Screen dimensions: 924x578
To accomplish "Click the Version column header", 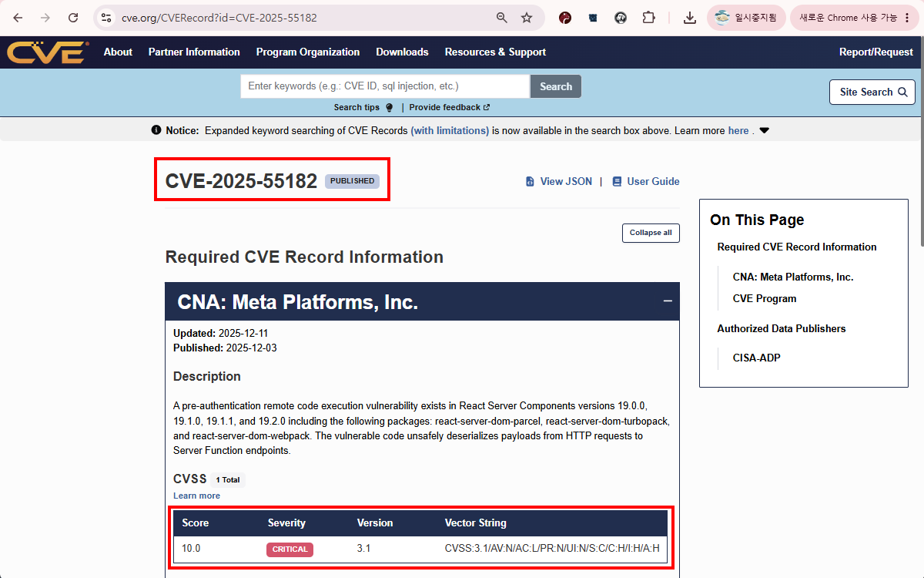I will [375, 523].
